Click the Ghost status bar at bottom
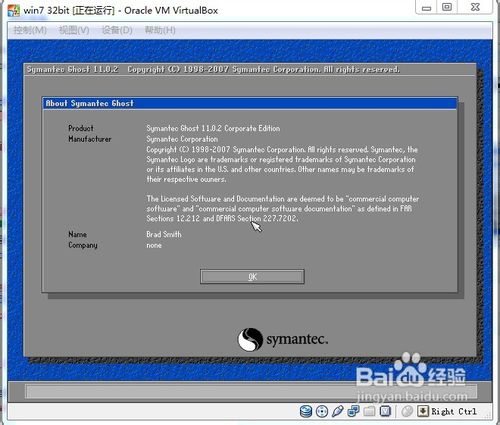This screenshot has height=425, width=500. click(x=251, y=391)
